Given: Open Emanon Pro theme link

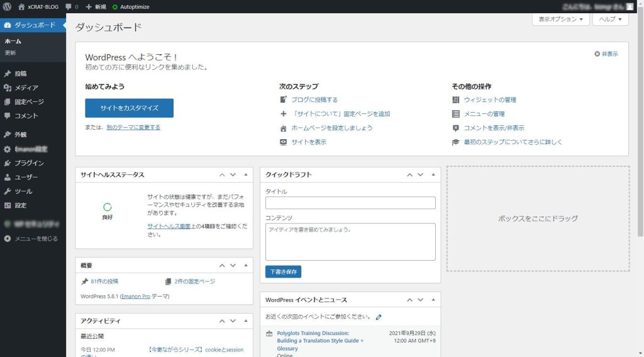Looking at the screenshot, I should [x=136, y=297].
